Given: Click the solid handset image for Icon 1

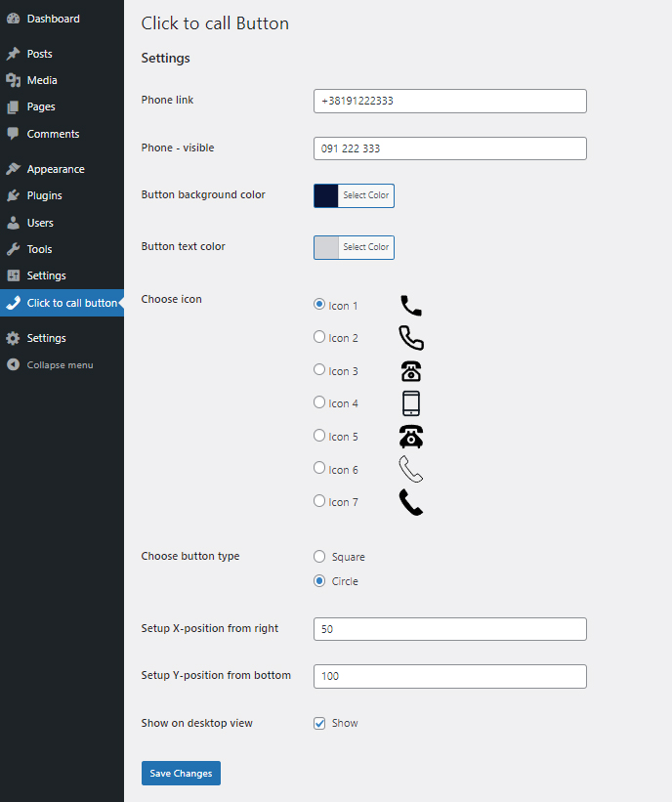Looking at the screenshot, I should tap(411, 306).
